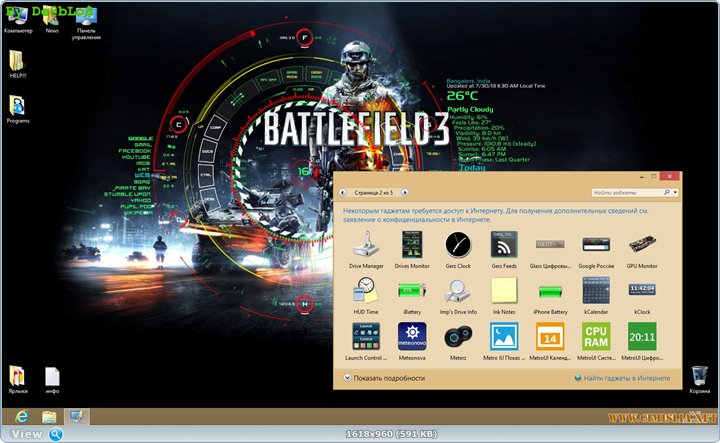This screenshot has height=443, width=720.
Task: Expand 'Показать подробности' details section
Action: (x=385, y=379)
